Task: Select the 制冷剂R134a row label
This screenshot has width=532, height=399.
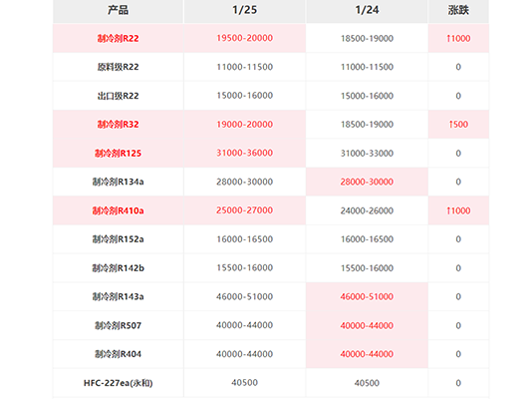Action: pyautogui.click(x=119, y=182)
